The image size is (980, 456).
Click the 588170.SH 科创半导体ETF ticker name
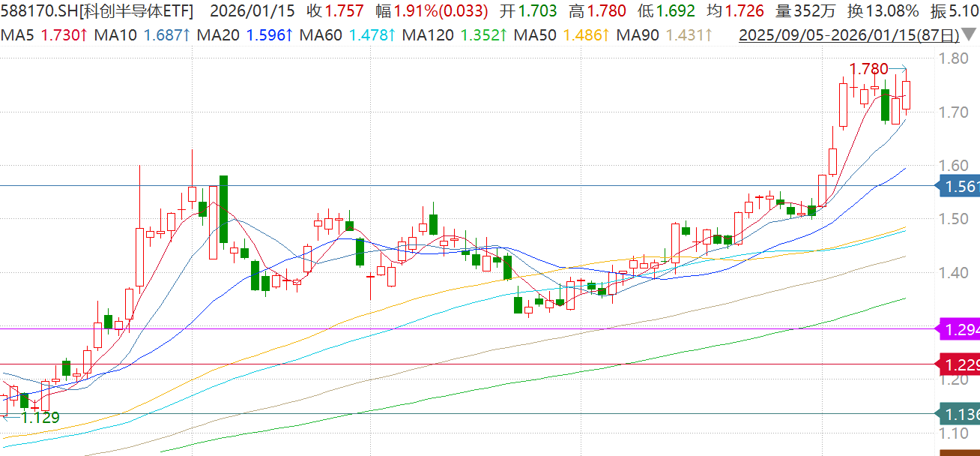pyautogui.click(x=97, y=11)
